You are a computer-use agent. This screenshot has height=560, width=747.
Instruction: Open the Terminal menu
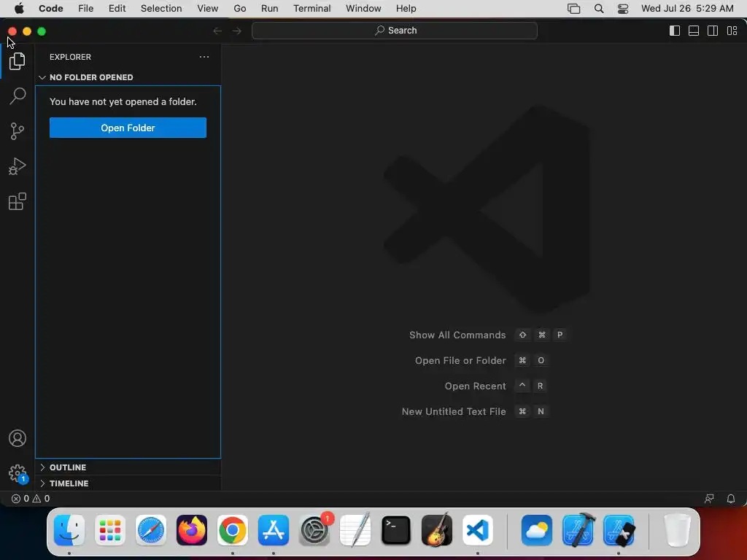312,9
